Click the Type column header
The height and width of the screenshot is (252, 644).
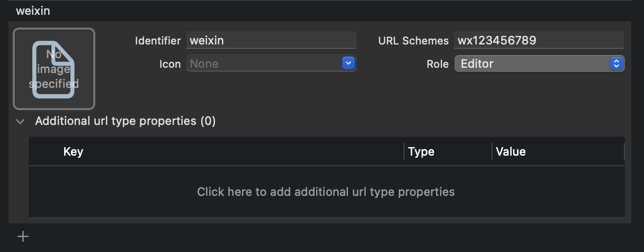tap(421, 152)
